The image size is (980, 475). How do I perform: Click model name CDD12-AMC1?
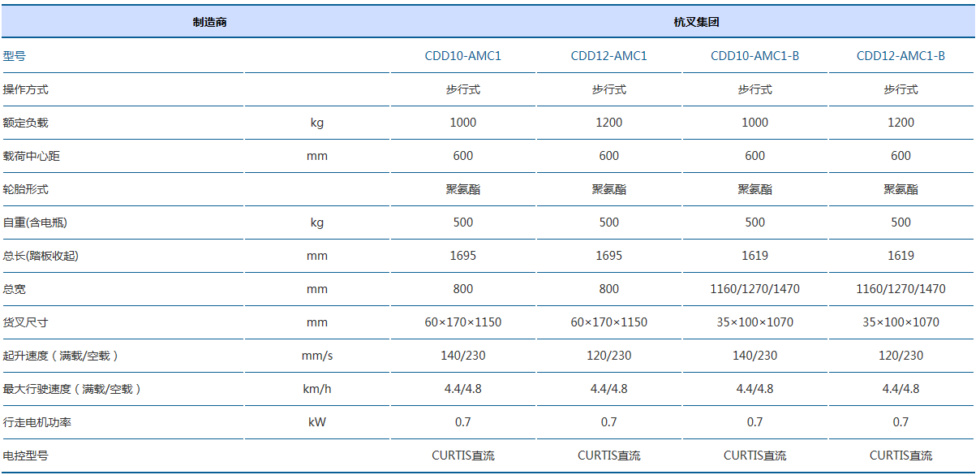609,56
